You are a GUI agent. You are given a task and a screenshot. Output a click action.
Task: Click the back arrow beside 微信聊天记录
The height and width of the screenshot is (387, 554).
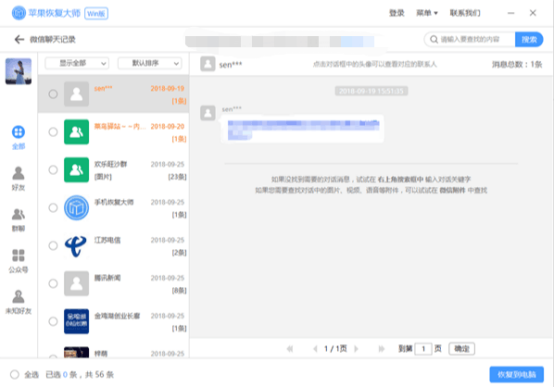(19, 39)
